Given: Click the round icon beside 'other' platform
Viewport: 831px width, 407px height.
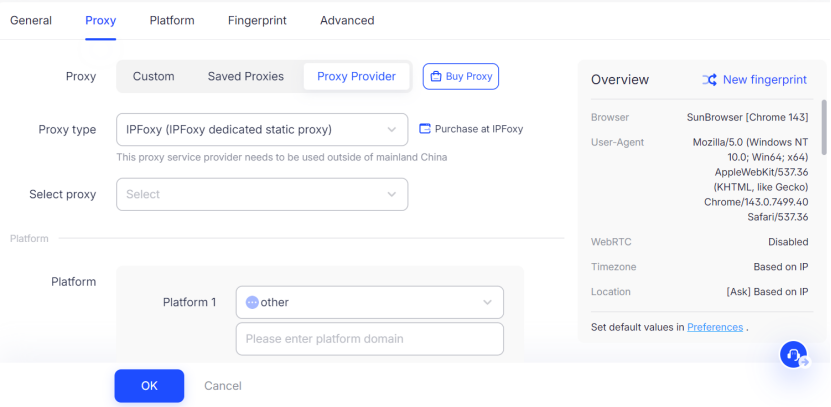Looking at the screenshot, I should pyautogui.click(x=252, y=302).
